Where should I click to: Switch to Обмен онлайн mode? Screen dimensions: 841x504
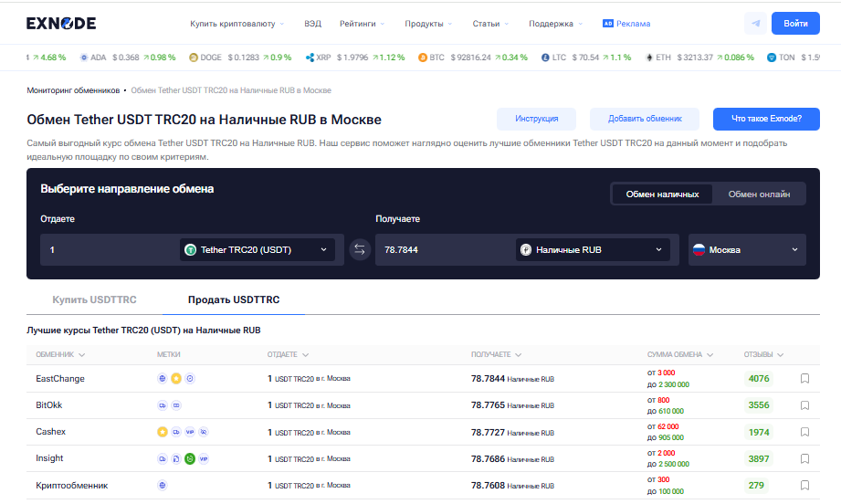(x=759, y=194)
